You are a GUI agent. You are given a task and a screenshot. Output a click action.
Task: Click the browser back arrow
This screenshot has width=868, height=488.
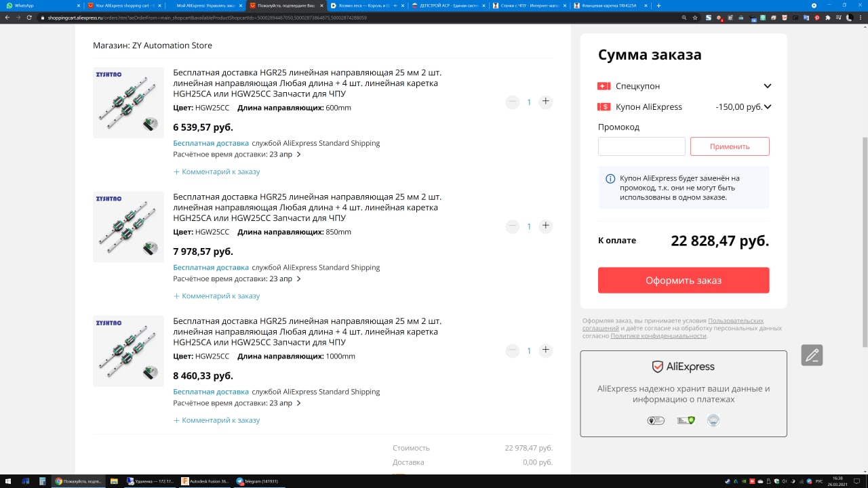[7, 18]
